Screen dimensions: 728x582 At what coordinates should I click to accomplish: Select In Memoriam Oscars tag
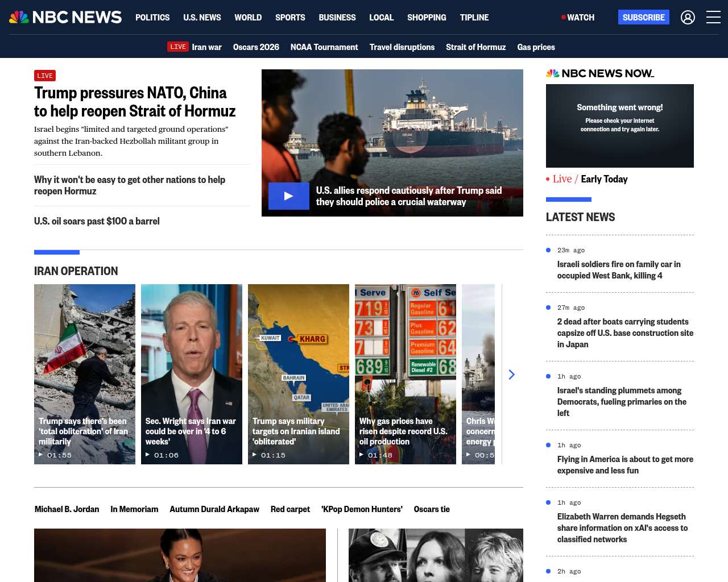(x=134, y=509)
